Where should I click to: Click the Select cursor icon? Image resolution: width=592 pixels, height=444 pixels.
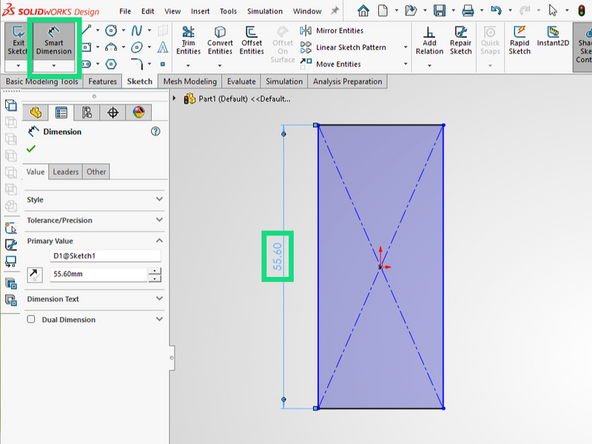[553, 11]
